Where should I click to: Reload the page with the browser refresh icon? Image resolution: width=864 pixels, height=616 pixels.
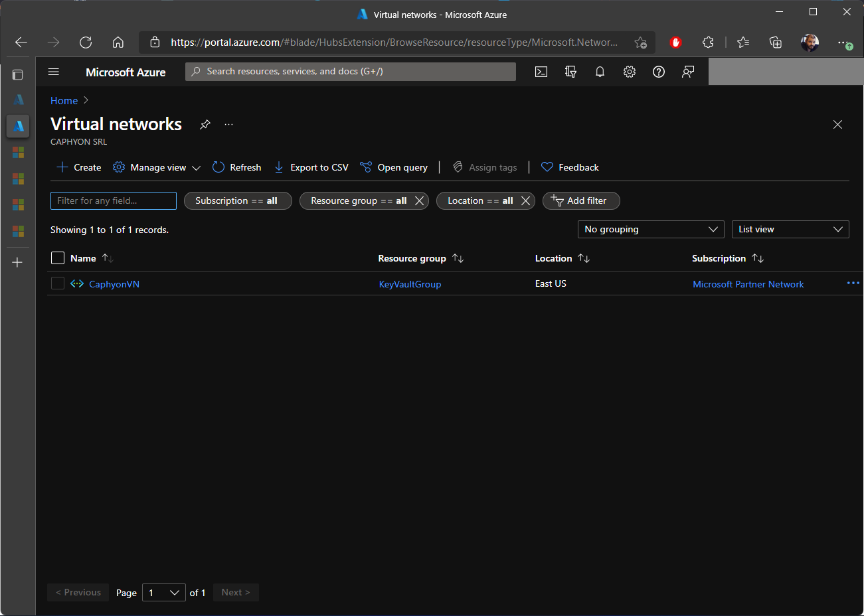click(x=86, y=42)
